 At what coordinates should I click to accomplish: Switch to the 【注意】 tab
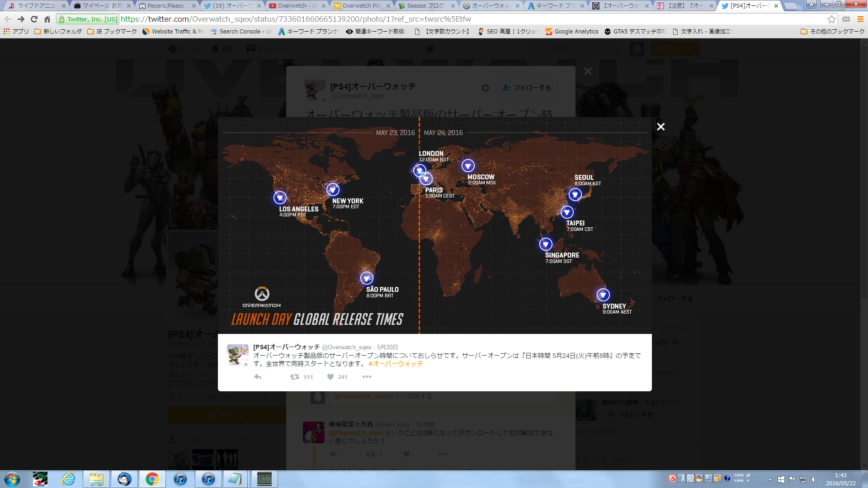(686, 6)
